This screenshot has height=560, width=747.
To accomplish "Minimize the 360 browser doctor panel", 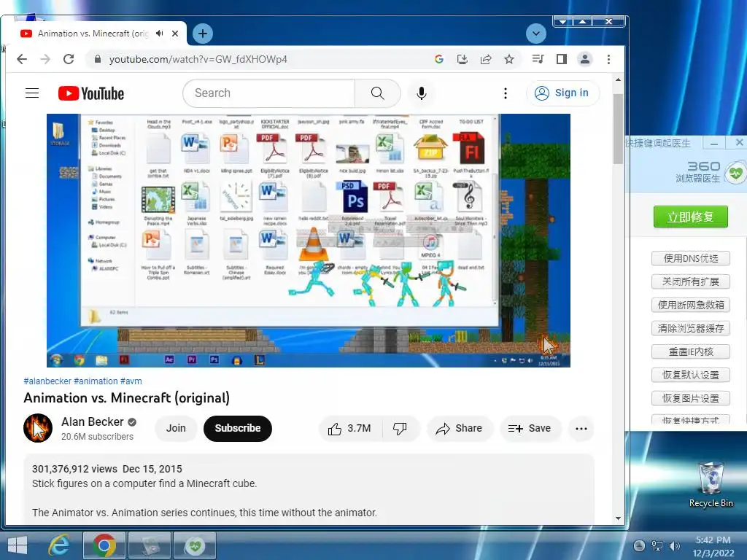I will coord(713,143).
